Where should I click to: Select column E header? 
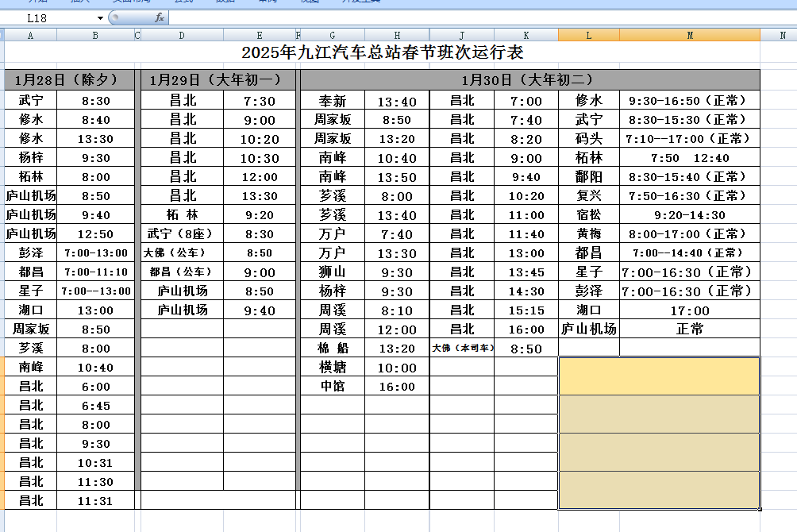click(x=260, y=35)
